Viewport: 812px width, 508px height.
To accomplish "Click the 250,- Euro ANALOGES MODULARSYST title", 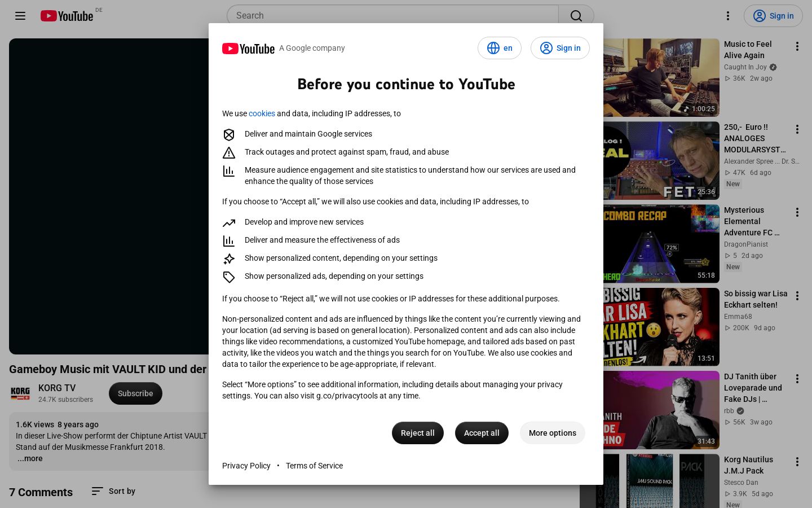I will tap(754, 138).
